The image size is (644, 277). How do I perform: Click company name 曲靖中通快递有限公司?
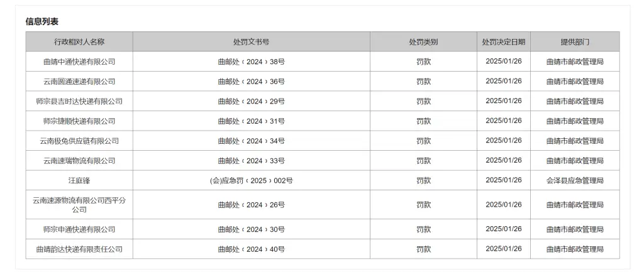click(79, 62)
